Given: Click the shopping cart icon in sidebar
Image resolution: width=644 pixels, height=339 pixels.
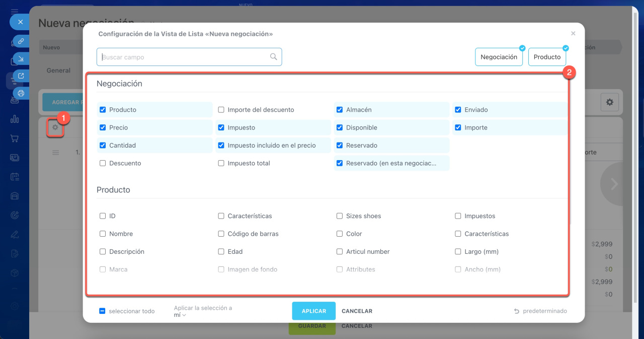Looking at the screenshot, I should 15,139.
